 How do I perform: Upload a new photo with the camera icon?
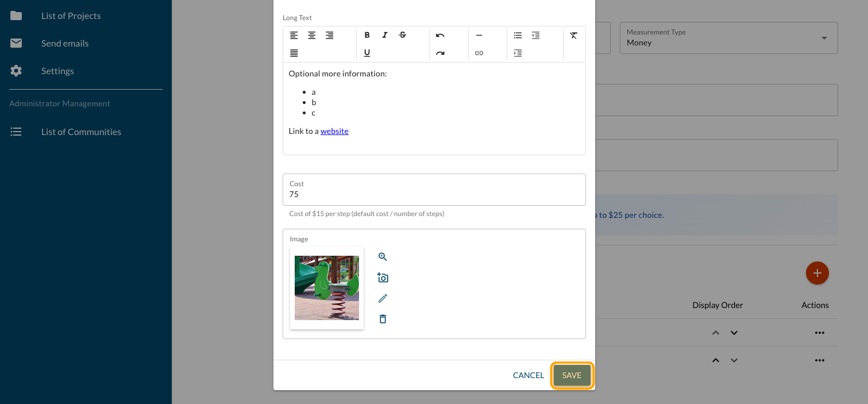[x=383, y=278]
